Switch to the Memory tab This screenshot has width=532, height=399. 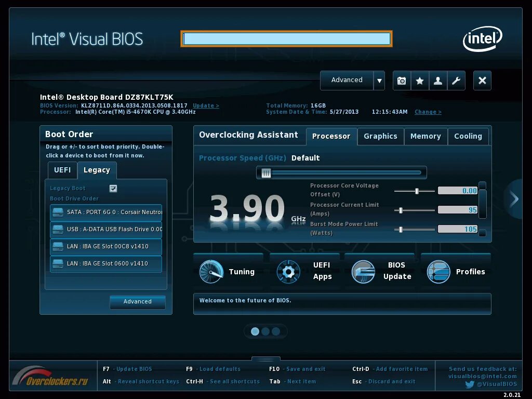pyautogui.click(x=425, y=136)
